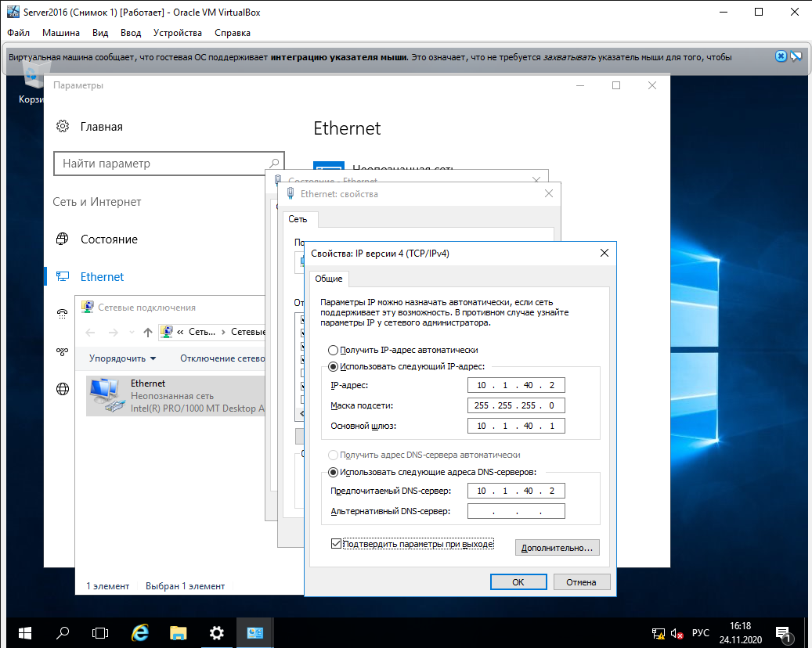Launch Internet Explorer from the taskbar

[x=140, y=632]
